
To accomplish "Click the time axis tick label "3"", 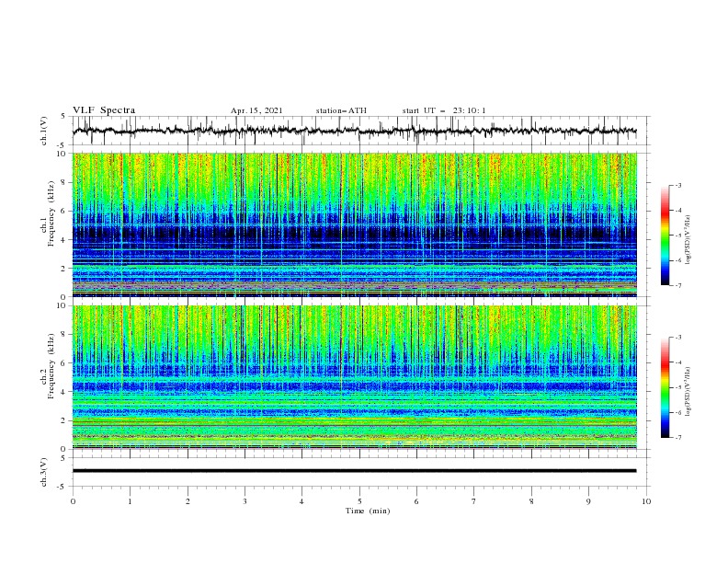I will pyautogui.click(x=245, y=501).
